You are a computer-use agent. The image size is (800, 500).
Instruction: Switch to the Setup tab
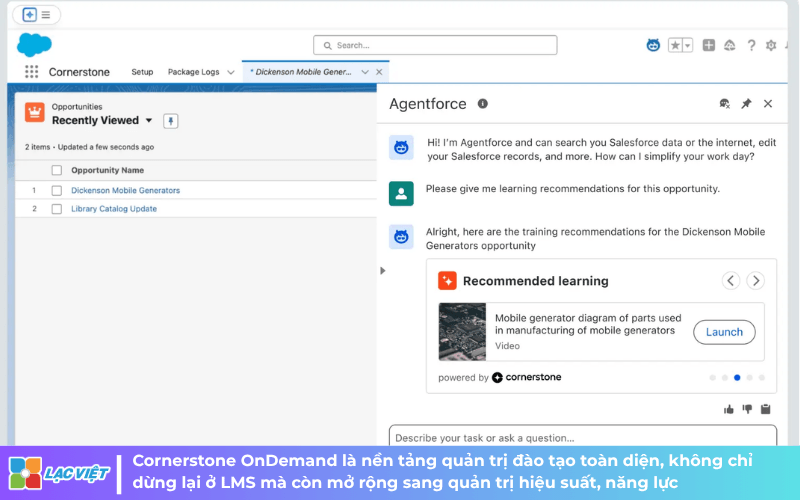(x=142, y=72)
